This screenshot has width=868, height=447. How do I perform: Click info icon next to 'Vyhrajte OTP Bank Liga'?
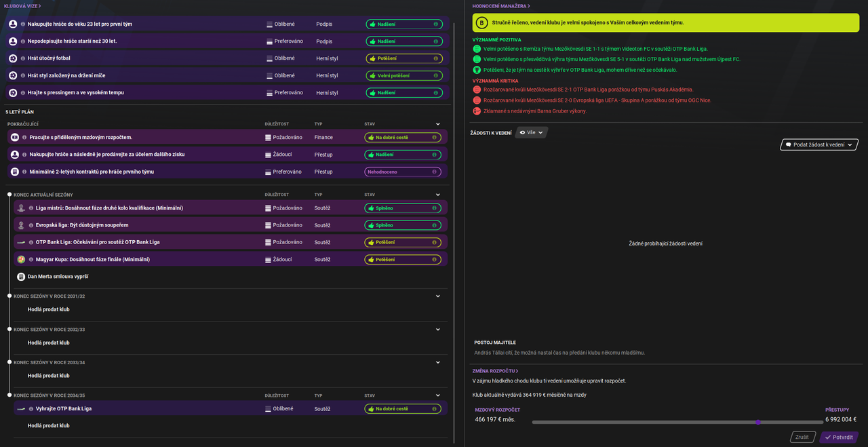coord(31,409)
